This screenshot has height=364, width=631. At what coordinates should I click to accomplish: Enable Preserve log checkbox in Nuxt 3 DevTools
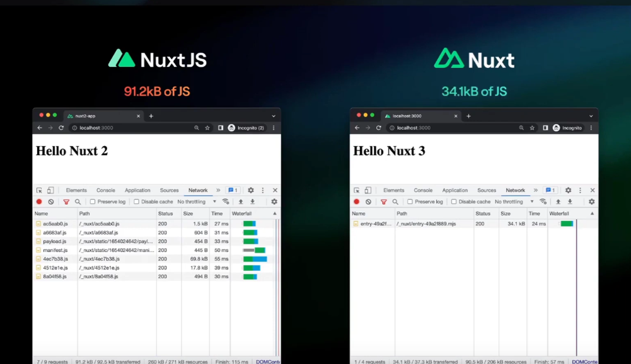pyautogui.click(x=410, y=202)
